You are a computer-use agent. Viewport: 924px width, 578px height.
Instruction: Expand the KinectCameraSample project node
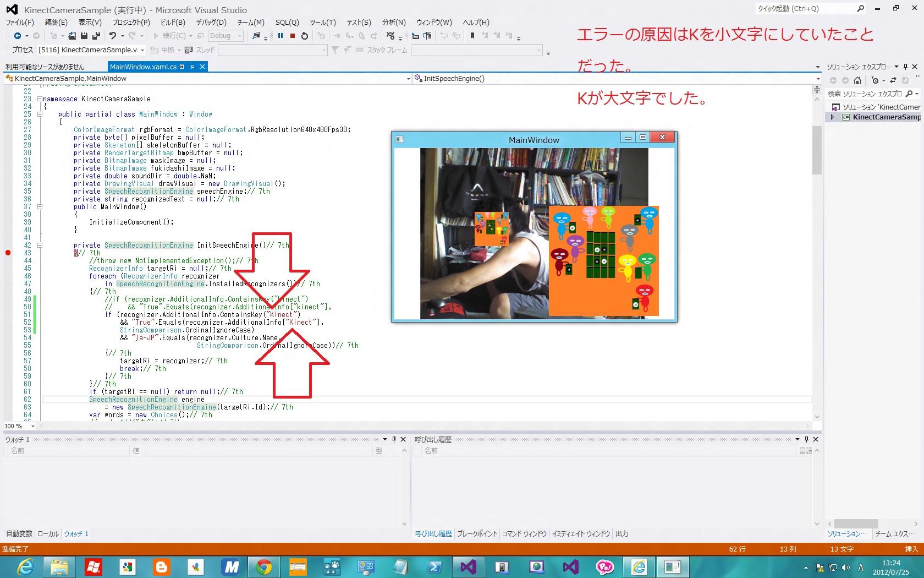[832, 117]
